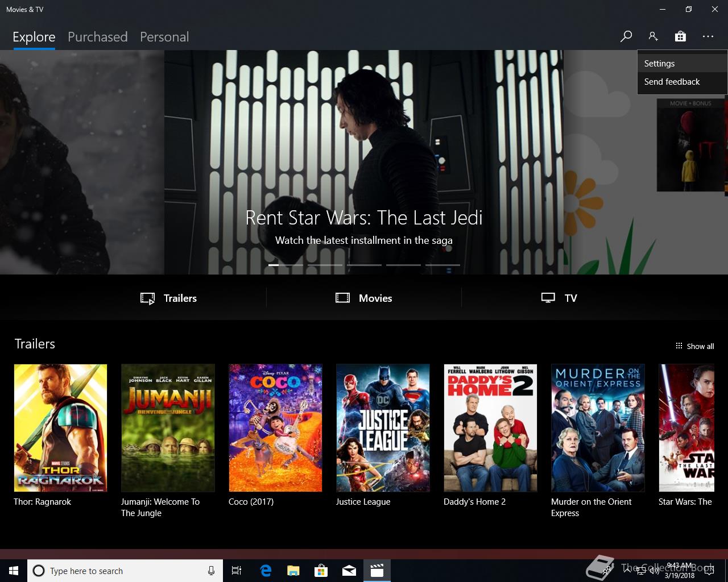Click the volume speaker tray icon
This screenshot has width=728, height=582.
click(x=654, y=571)
